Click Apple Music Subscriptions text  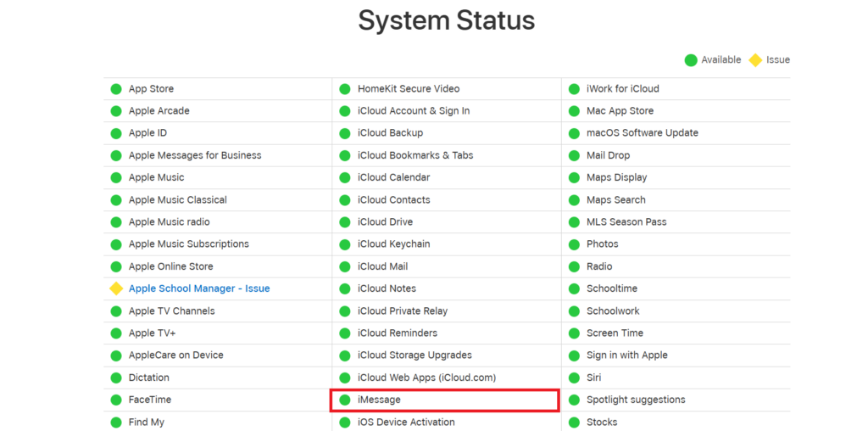[189, 244]
